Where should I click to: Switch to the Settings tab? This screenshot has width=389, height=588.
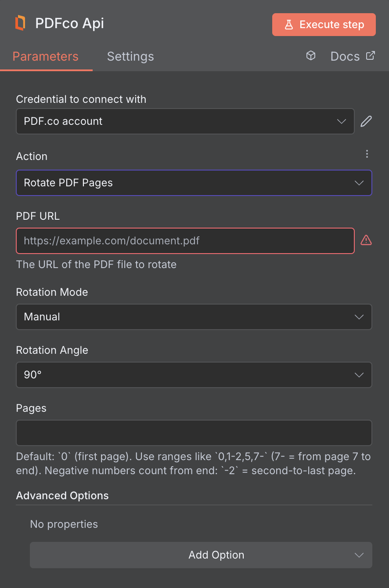coord(130,56)
